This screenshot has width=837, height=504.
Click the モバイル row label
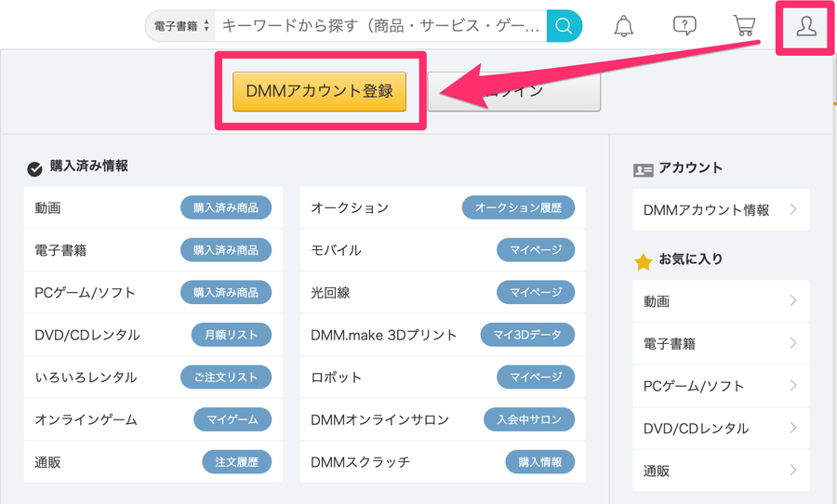click(336, 250)
